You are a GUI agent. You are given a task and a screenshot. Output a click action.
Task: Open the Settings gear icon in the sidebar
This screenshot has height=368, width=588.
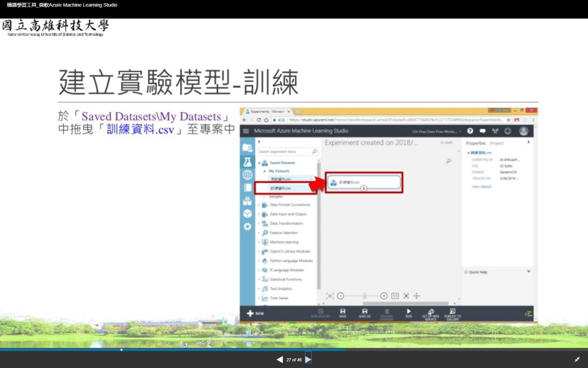pos(247,227)
